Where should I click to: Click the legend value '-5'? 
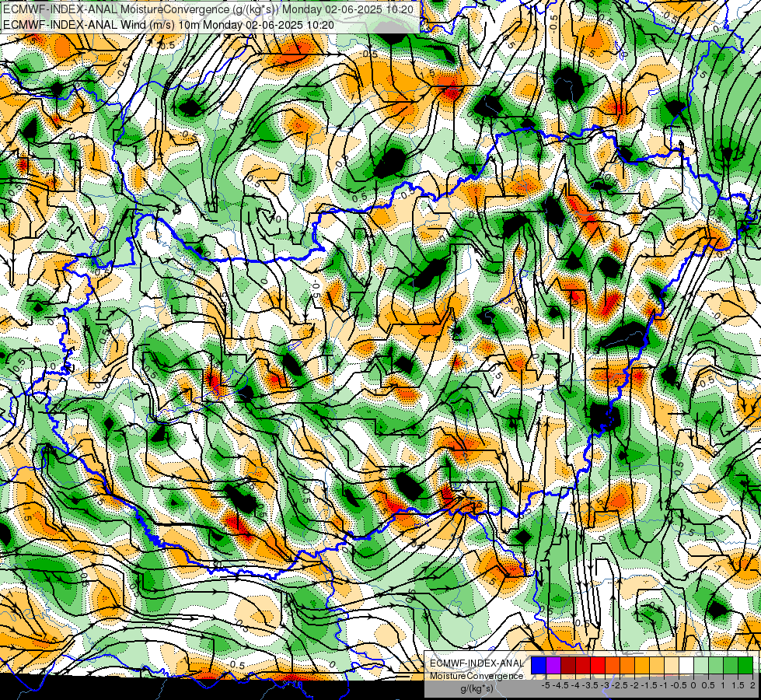click(x=546, y=685)
